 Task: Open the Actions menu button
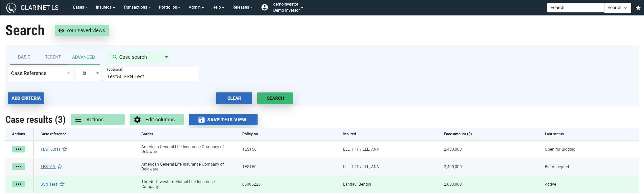(x=98, y=120)
